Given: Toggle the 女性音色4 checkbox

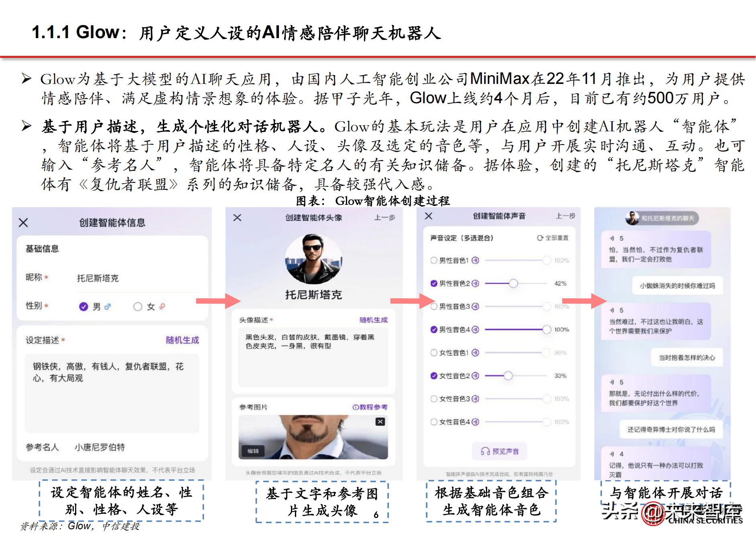Looking at the screenshot, I should [x=434, y=422].
